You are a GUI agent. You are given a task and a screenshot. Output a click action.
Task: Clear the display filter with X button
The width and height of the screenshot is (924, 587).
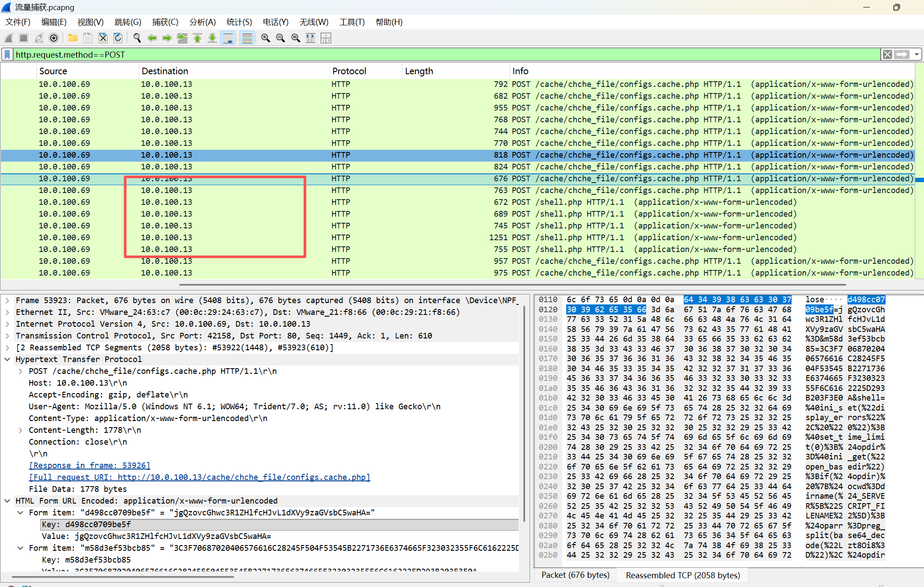click(x=887, y=55)
